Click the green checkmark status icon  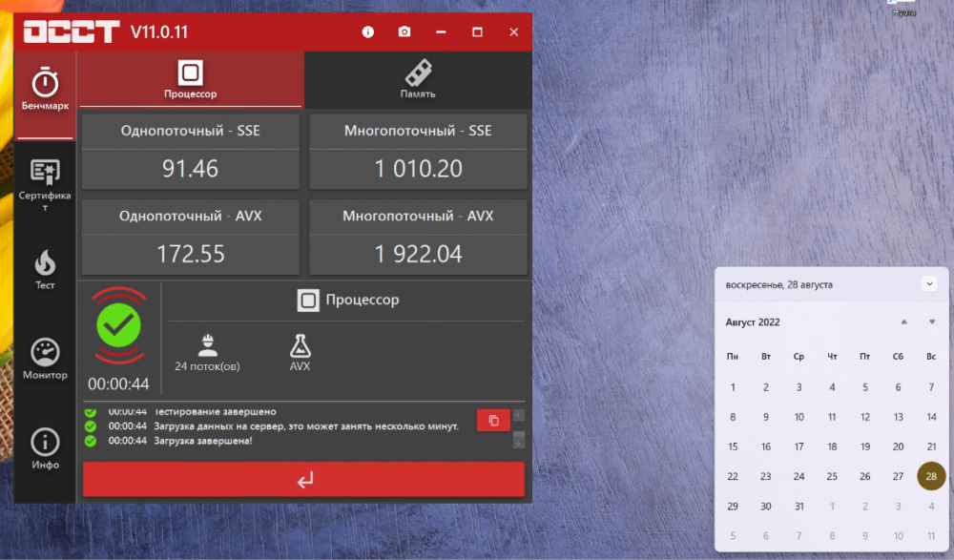click(x=118, y=325)
